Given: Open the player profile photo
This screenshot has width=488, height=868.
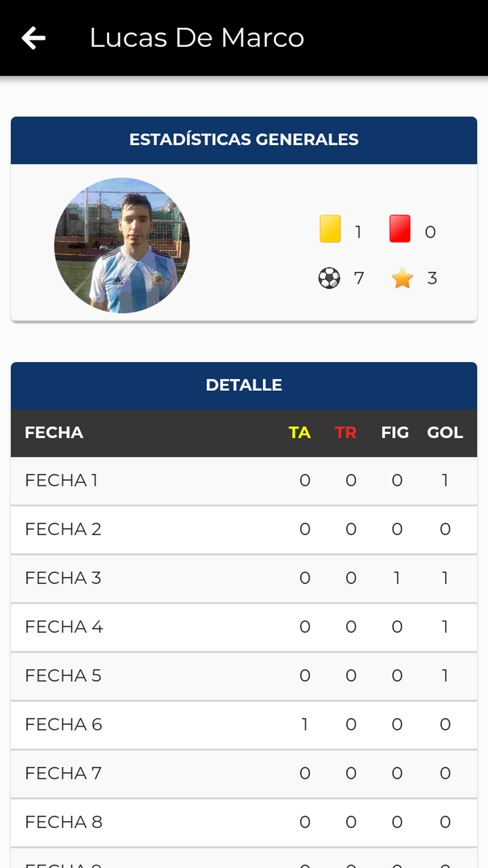Looking at the screenshot, I should point(122,245).
